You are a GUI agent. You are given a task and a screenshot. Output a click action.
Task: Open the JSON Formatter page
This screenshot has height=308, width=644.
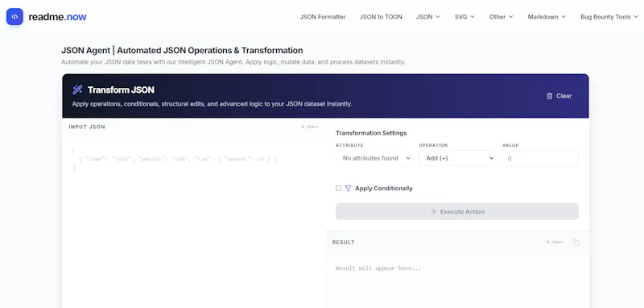tap(323, 17)
